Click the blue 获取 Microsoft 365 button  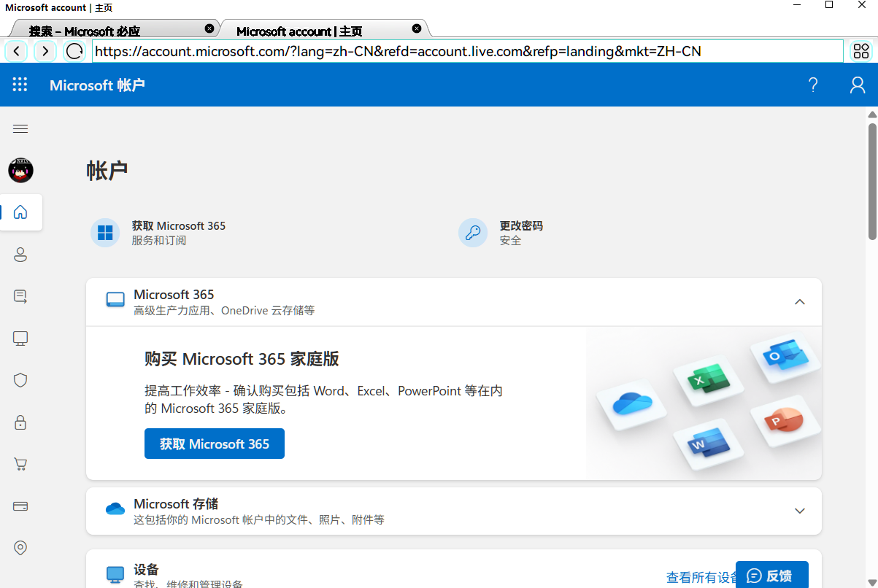pyautogui.click(x=215, y=444)
